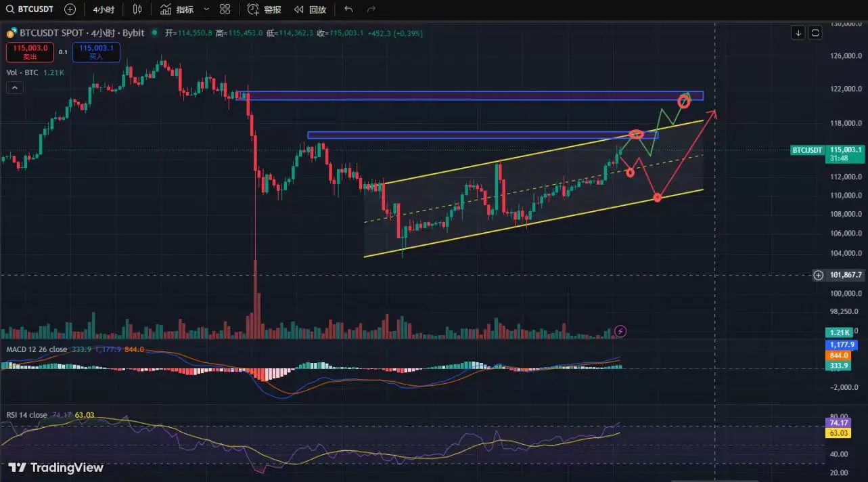Open the BTCUSDT symbol search

point(30,9)
